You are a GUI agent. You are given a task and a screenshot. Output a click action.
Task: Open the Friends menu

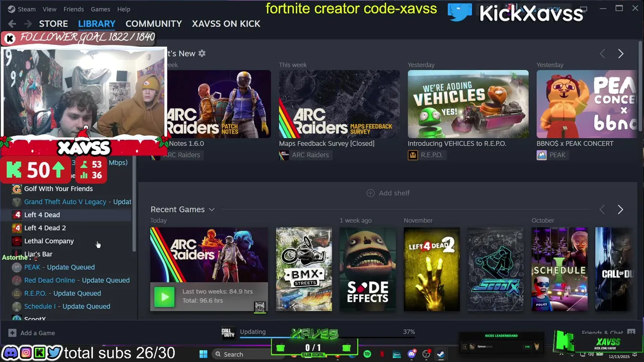pos(73,9)
